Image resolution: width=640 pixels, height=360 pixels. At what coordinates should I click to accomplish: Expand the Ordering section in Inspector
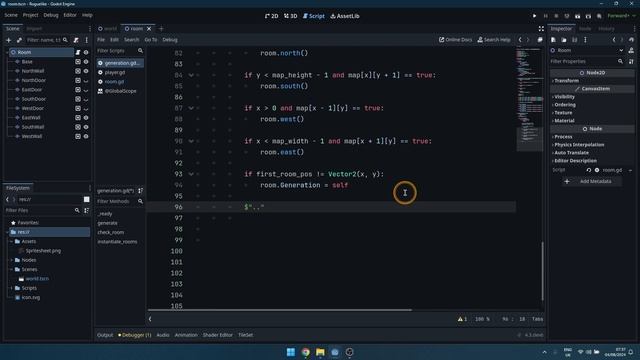(592, 104)
